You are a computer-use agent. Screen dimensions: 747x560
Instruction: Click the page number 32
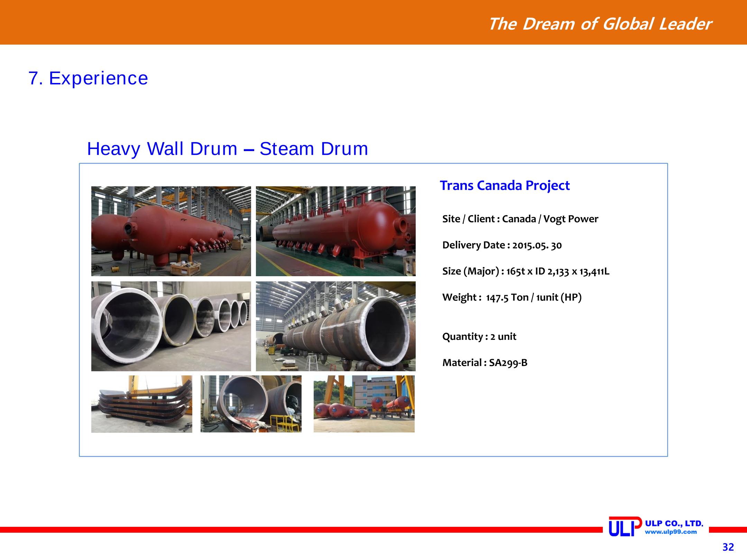[728, 547]
